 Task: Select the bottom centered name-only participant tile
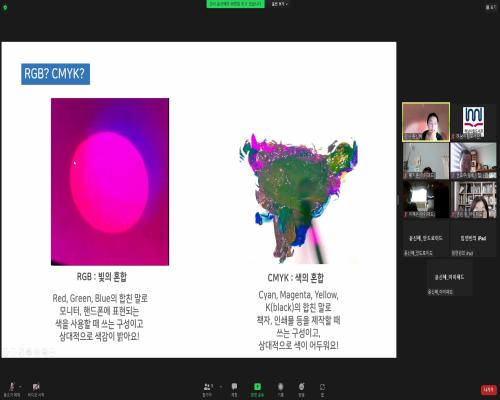tap(449, 277)
